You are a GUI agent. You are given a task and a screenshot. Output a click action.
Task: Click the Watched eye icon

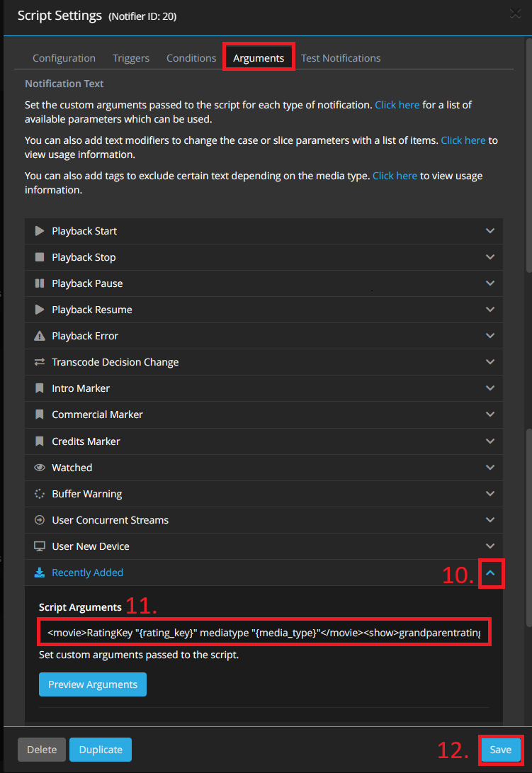[x=40, y=468]
